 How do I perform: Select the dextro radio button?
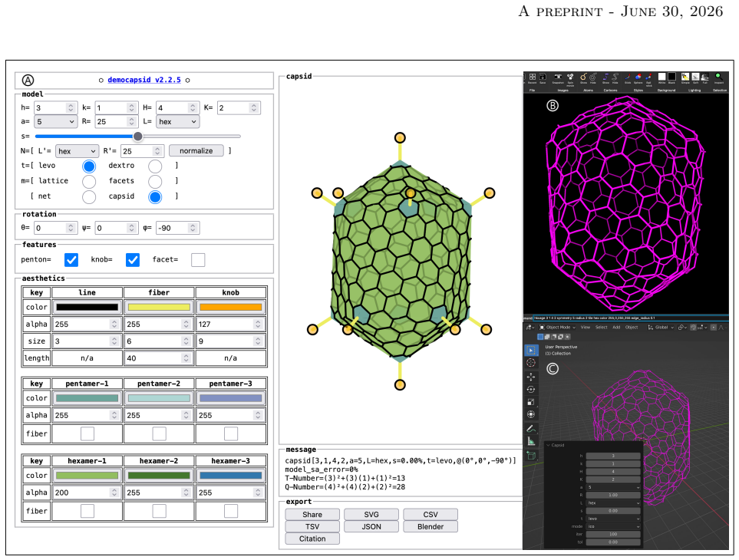[155, 166]
